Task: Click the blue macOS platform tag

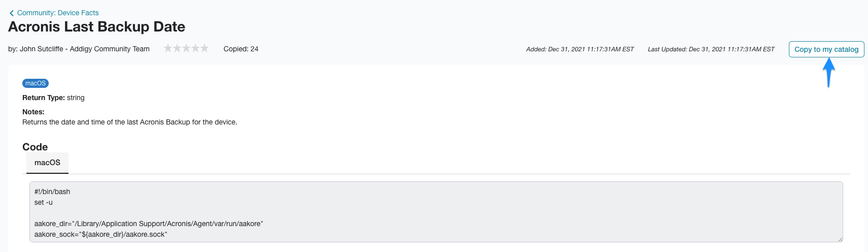Action: pos(36,83)
